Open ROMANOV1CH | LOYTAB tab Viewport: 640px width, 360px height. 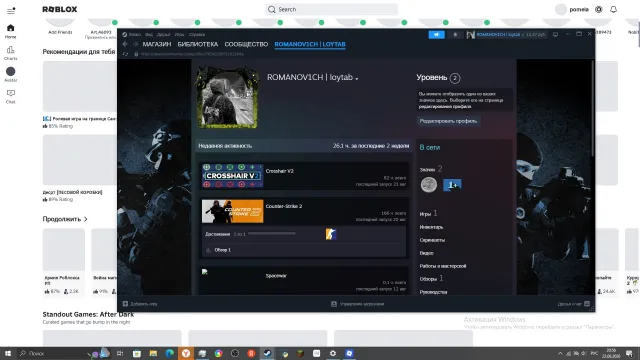pos(310,44)
